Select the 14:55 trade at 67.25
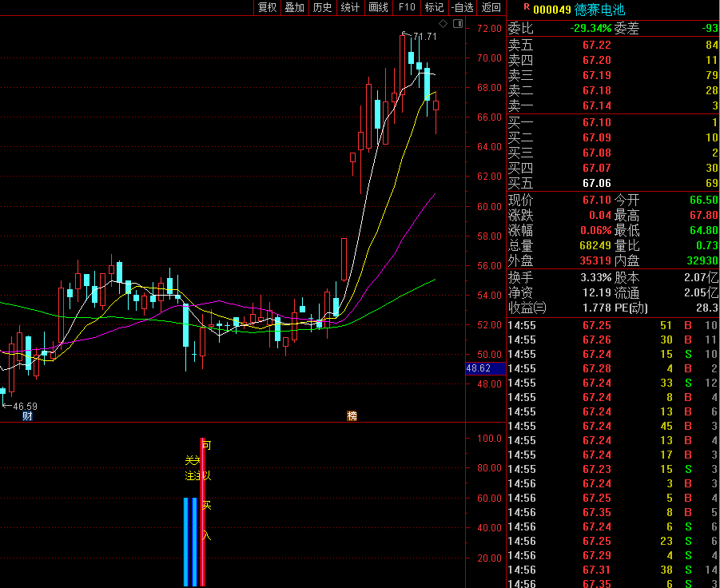This screenshot has width=720, height=588. 613,325
